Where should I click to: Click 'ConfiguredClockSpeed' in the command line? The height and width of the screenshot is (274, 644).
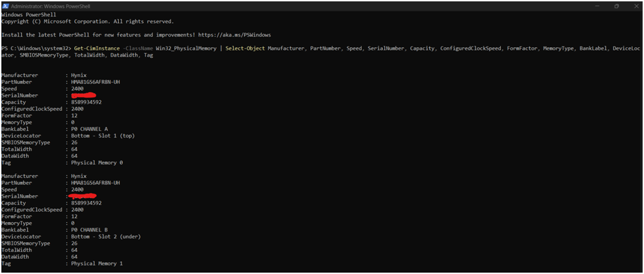pos(471,48)
